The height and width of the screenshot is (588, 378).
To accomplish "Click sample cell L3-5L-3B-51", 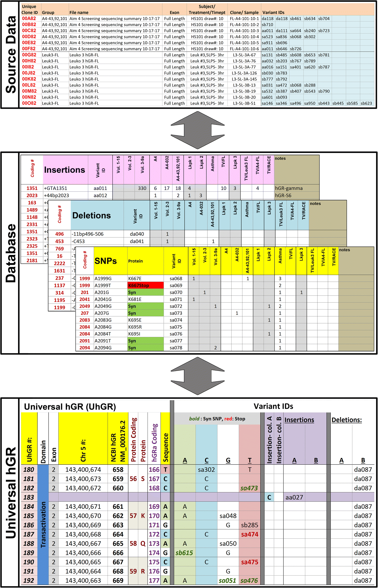I will (244, 103).
